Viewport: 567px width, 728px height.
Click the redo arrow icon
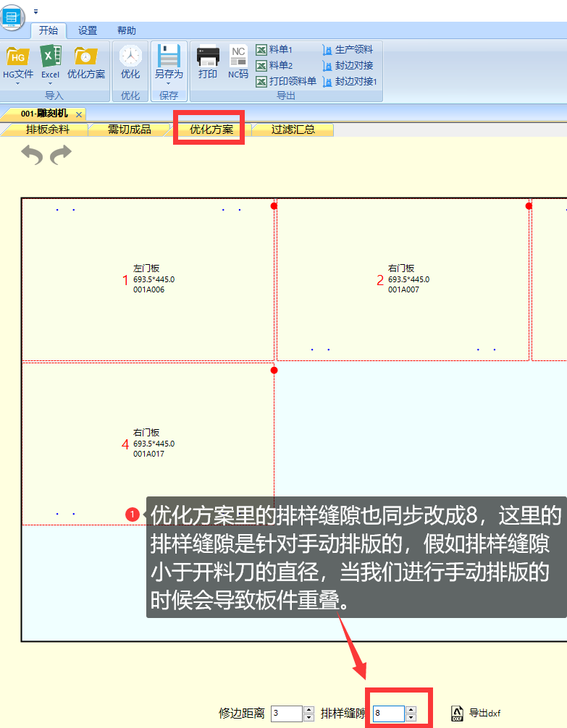tap(61, 155)
